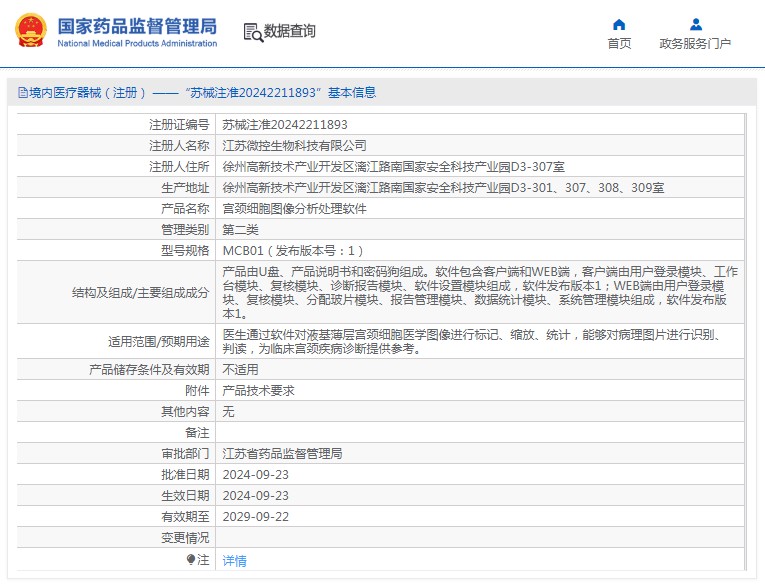Click the 第二类 management category value
Viewport: 765px width, 587px height.
pos(240,230)
